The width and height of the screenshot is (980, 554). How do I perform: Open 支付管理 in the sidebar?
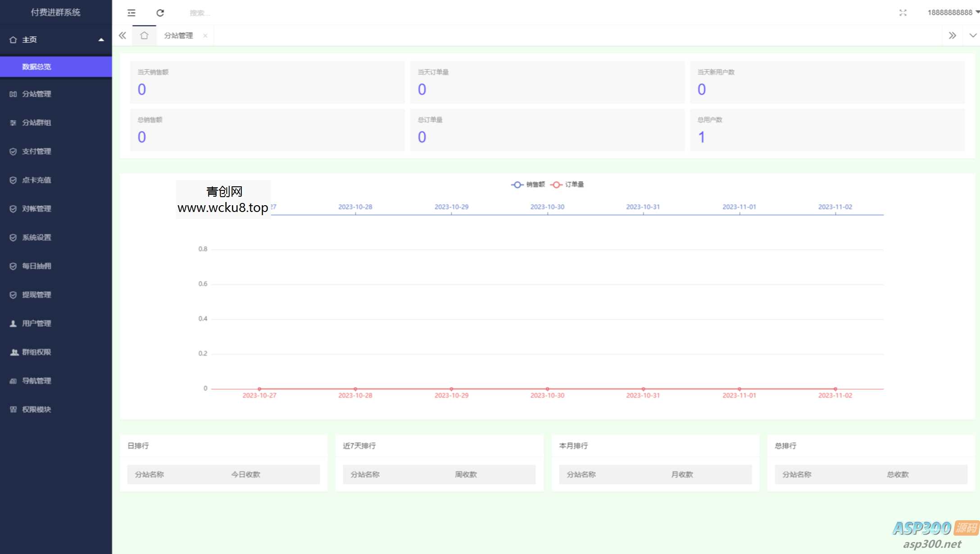[x=36, y=151]
